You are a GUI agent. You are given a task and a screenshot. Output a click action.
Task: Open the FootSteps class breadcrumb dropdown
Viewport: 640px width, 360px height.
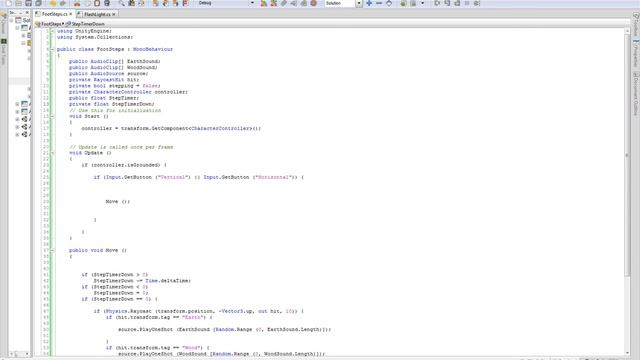pyautogui.click(x=50, y=24)
